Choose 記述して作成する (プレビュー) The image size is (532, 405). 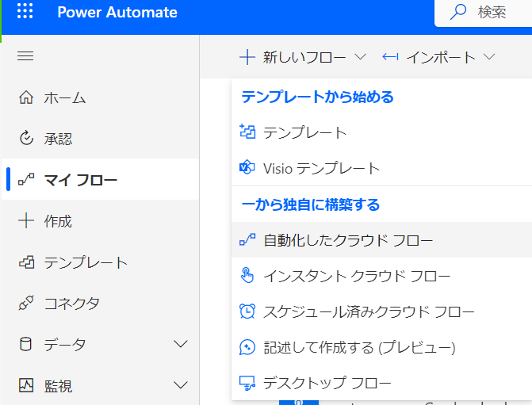point(381,347)
